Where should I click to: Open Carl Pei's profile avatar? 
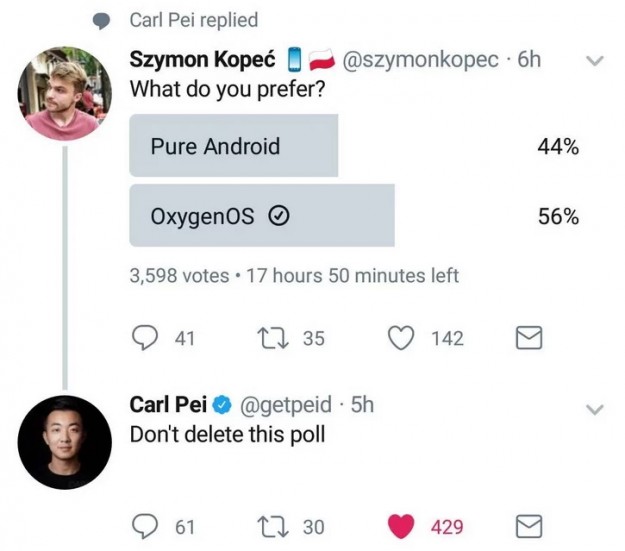[x=64, y=442]
